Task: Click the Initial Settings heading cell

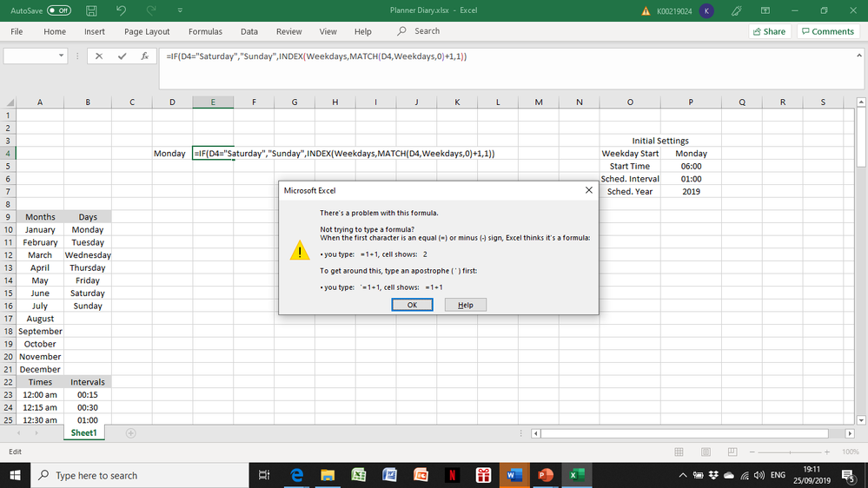Action: [x=660, y=141]
